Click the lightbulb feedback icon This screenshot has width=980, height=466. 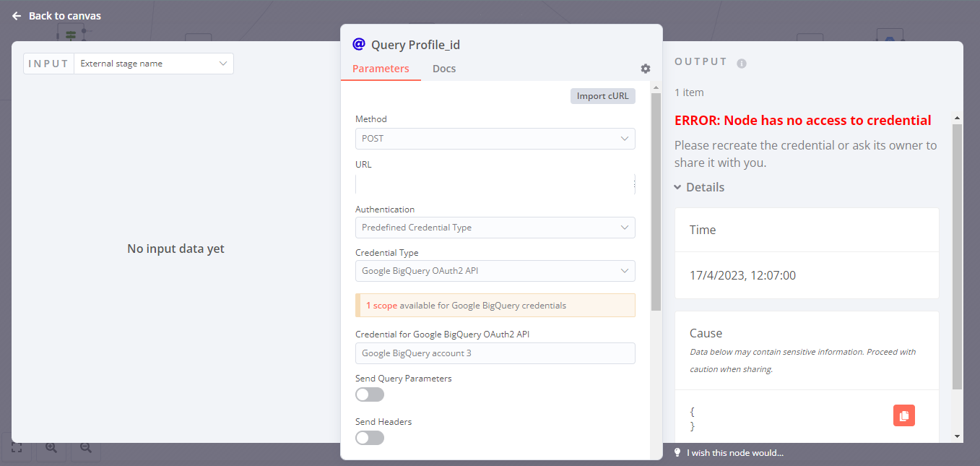(677, 453)
